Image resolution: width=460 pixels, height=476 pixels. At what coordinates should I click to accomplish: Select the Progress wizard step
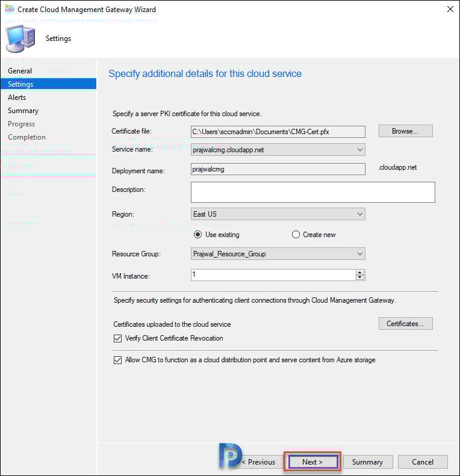pos(21,124)
